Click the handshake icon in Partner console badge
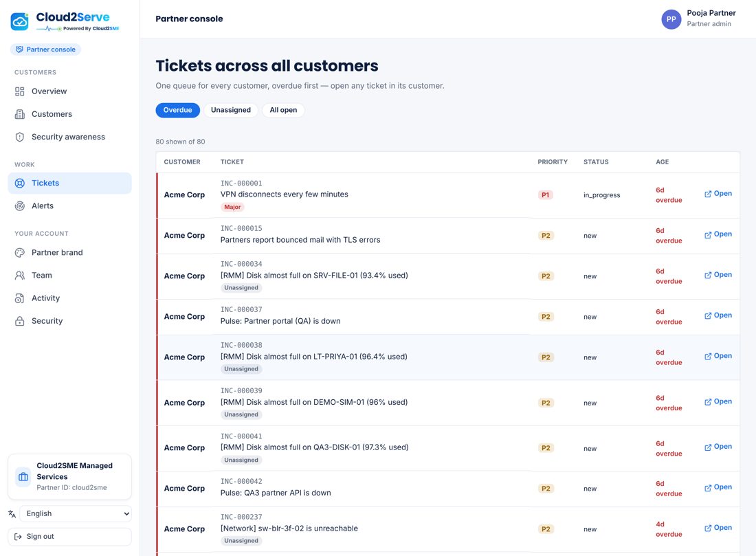 (x=19, y=49)
